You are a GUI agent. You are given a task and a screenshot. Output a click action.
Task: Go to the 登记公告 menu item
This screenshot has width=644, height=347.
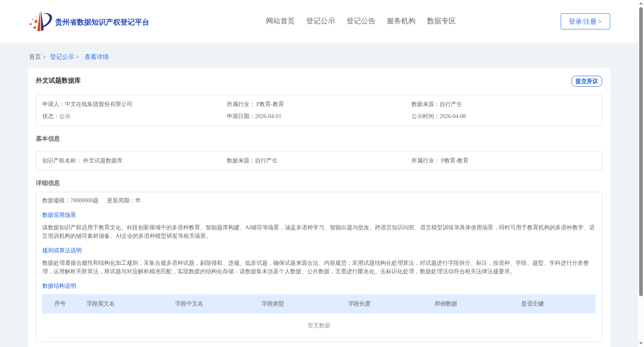tap(361, 21)
